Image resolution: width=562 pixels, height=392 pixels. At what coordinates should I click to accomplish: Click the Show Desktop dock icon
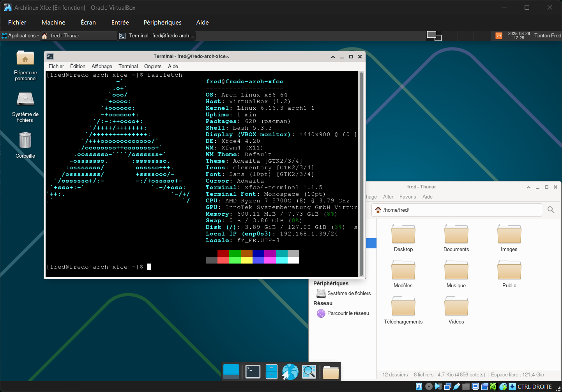coord(231,372)
